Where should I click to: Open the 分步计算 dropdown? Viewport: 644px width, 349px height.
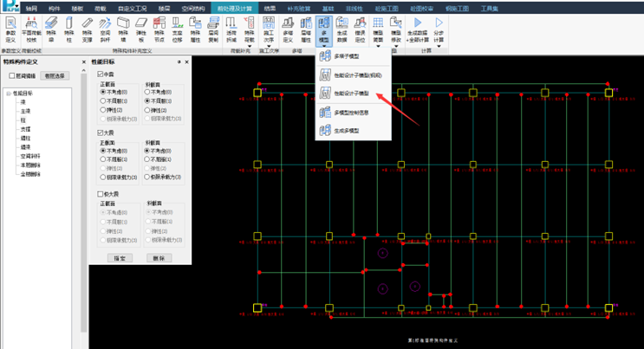[439, 46]
